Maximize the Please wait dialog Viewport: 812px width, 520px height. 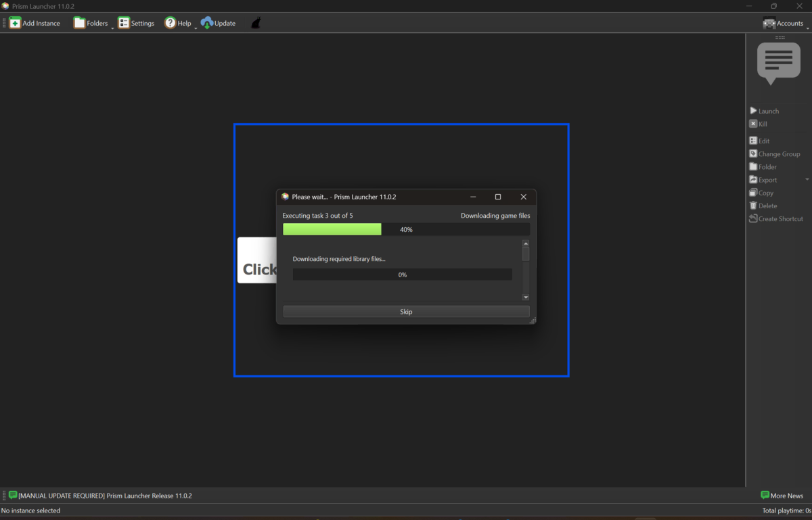(498, 197)
